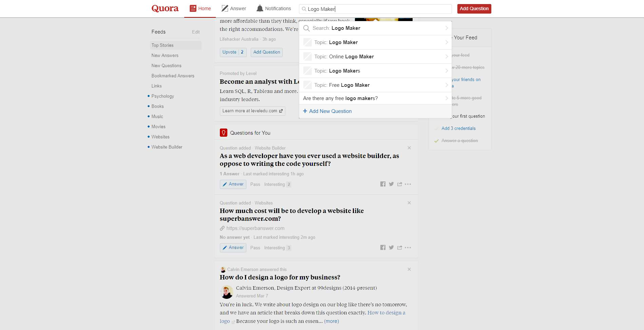Share superbanswer question on Twitter
Screen dimensions: 644x330
pyautogui.click(x=391, y=248)
